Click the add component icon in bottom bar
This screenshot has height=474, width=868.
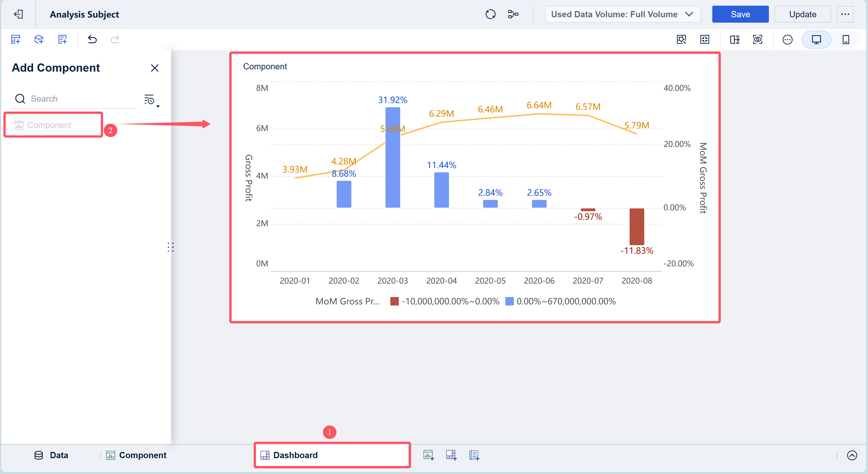tap(428, 455)
